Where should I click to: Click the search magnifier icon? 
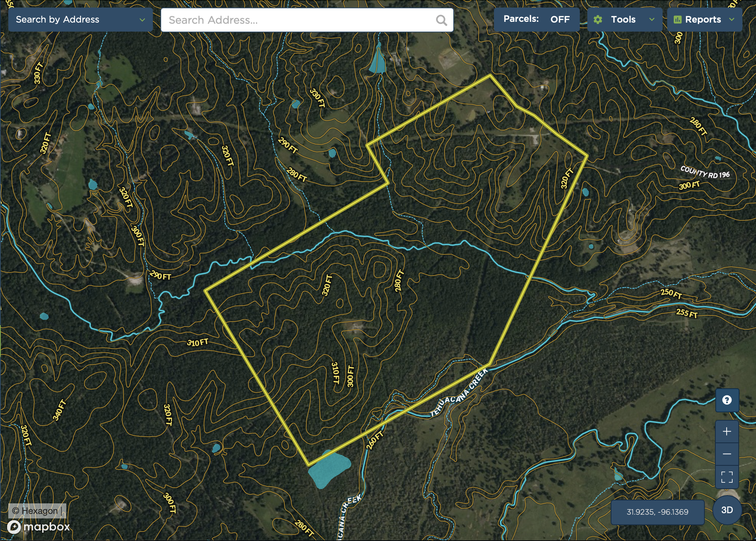click(441, 20)
